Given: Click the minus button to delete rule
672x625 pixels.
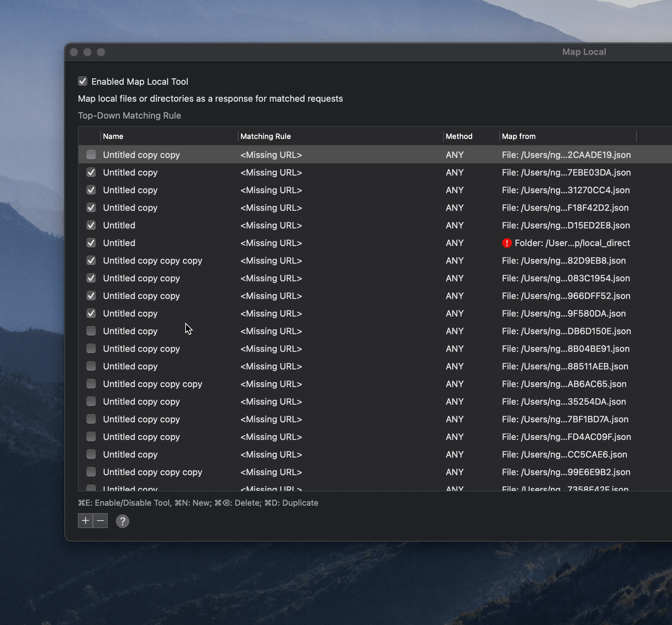Looking at the screenshot, I should pos(101,521).
